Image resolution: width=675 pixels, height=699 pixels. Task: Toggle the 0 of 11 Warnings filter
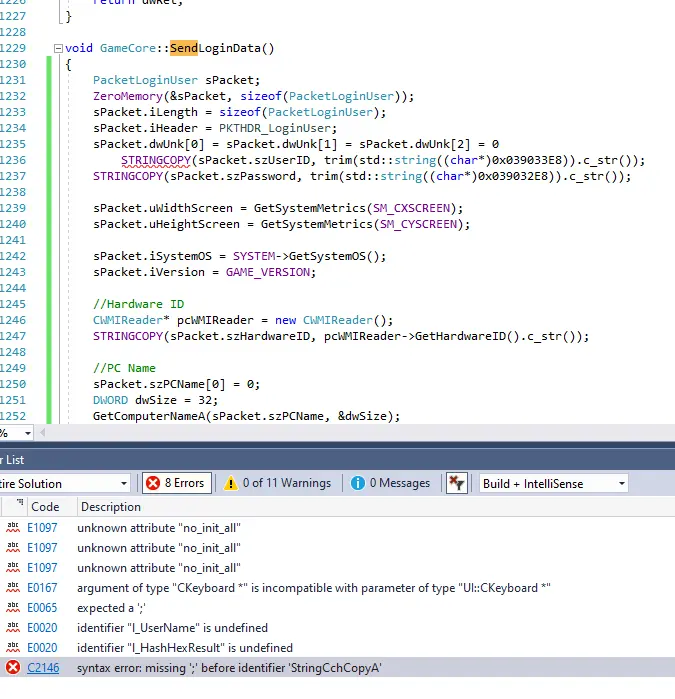278,483
